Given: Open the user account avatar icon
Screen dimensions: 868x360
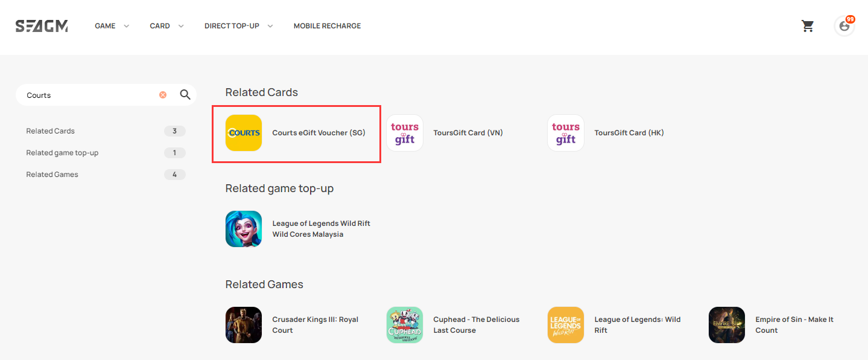Looking at the screenshot, I should 844,26.
